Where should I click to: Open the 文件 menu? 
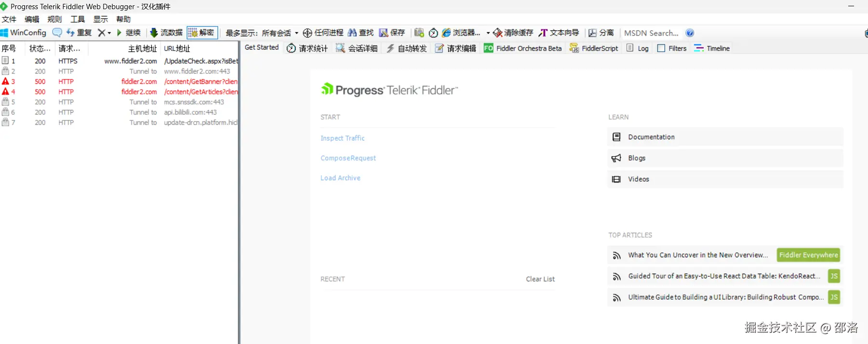tap(9, 19)
